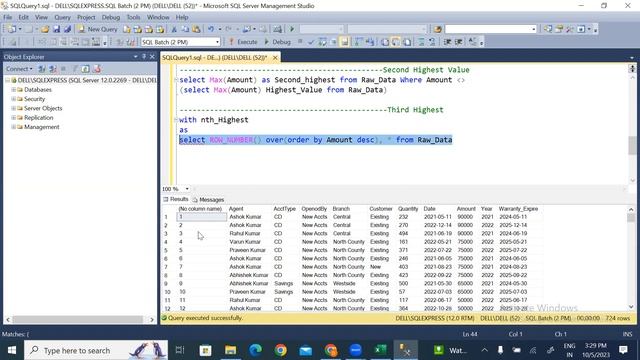640x360 pixels.
Task: Click the Save All icon
Action: 67,29
